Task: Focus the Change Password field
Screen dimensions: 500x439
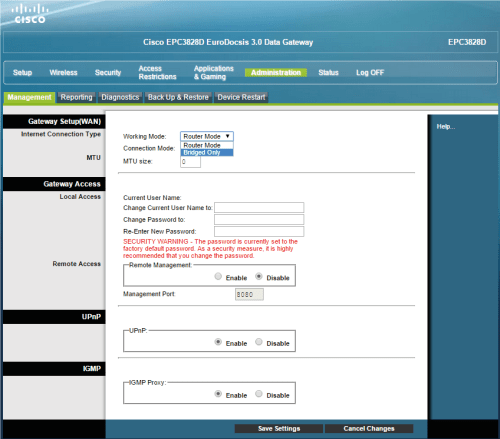Action: [259, 219]
